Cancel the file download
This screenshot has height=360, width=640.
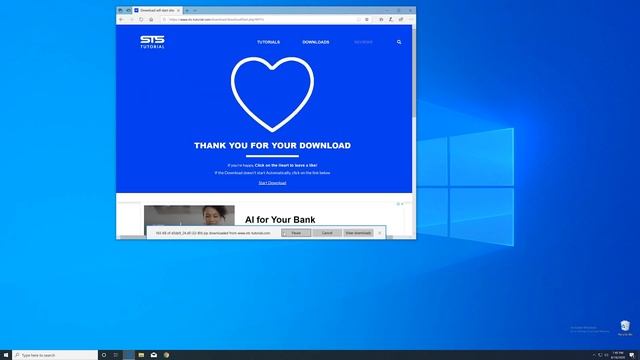pyautogui.click(x=327, y=233)
